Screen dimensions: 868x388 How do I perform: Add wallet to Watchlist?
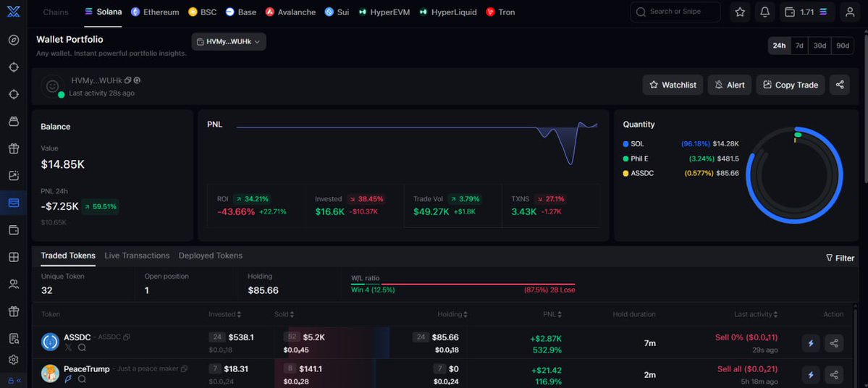pyautogui.click(x=673, y=85)
